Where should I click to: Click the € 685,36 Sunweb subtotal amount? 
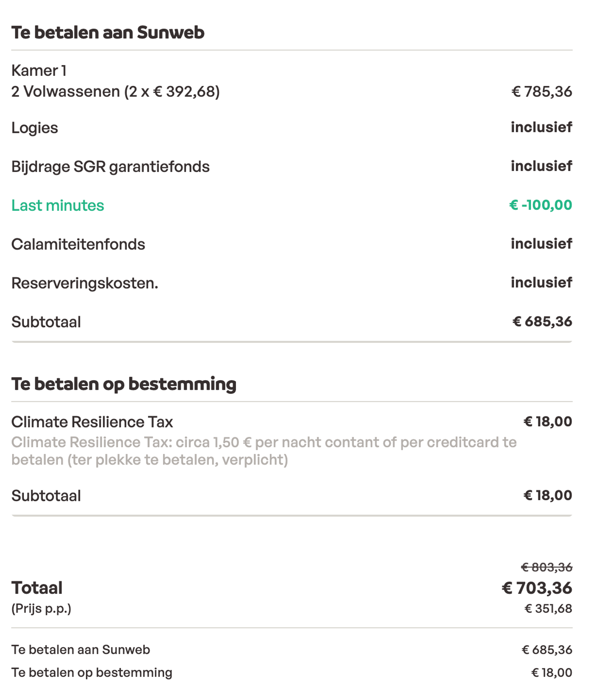click(542, 321)
